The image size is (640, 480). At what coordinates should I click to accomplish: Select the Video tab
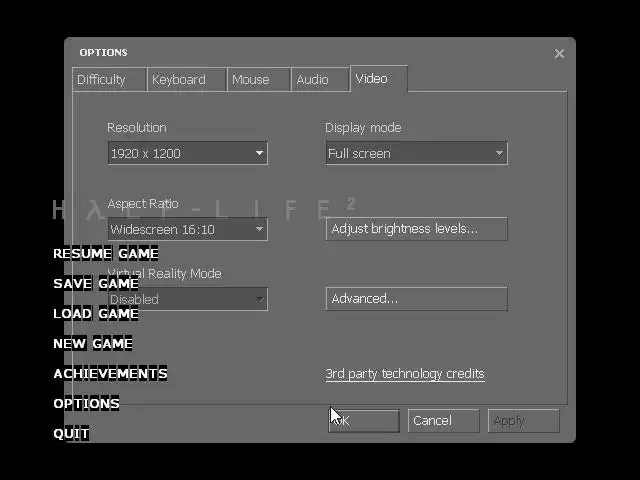point(379,78)
